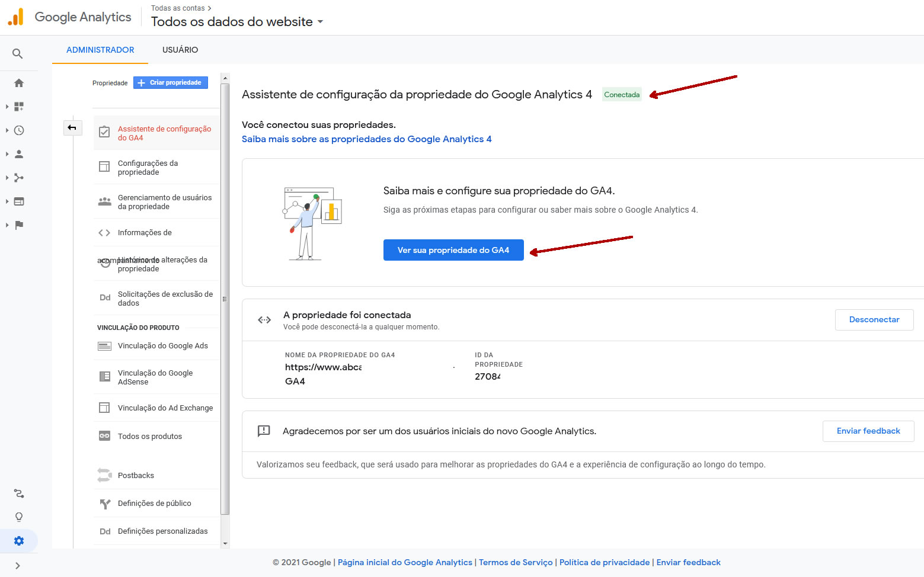
Task: Open Audience reports person icon
Action: [x=19, y=154]
